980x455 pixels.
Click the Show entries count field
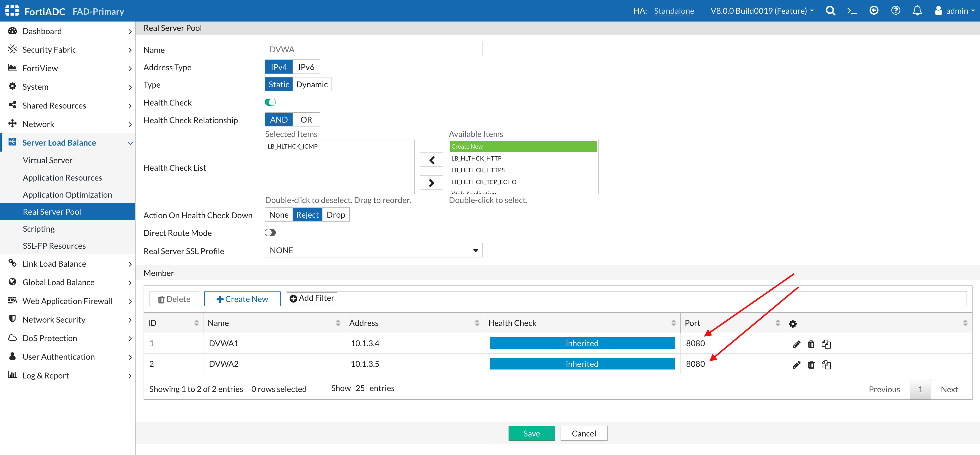(x=360, y=388)
